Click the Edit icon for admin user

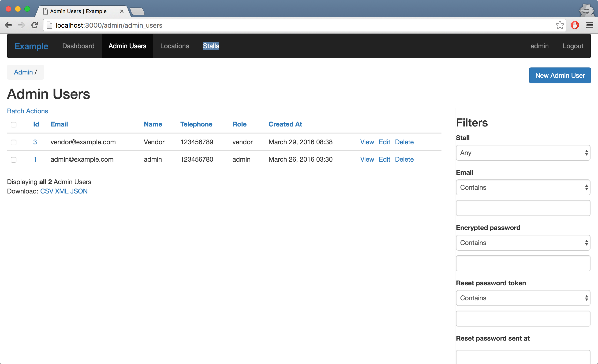[385, 159]
